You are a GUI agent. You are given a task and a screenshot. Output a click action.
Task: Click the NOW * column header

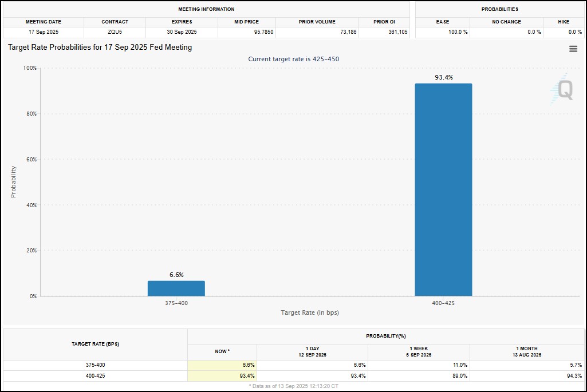click(x=222, y=351)
